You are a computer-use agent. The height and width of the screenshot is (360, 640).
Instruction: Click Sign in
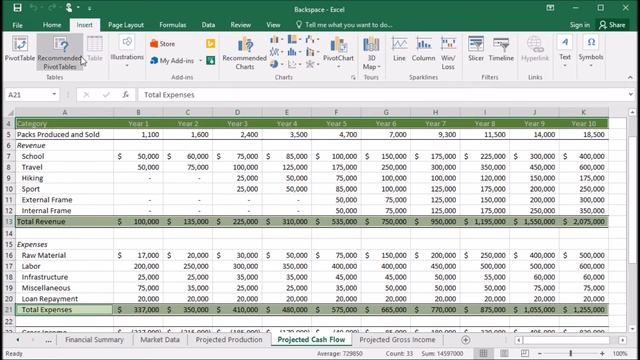580,25
